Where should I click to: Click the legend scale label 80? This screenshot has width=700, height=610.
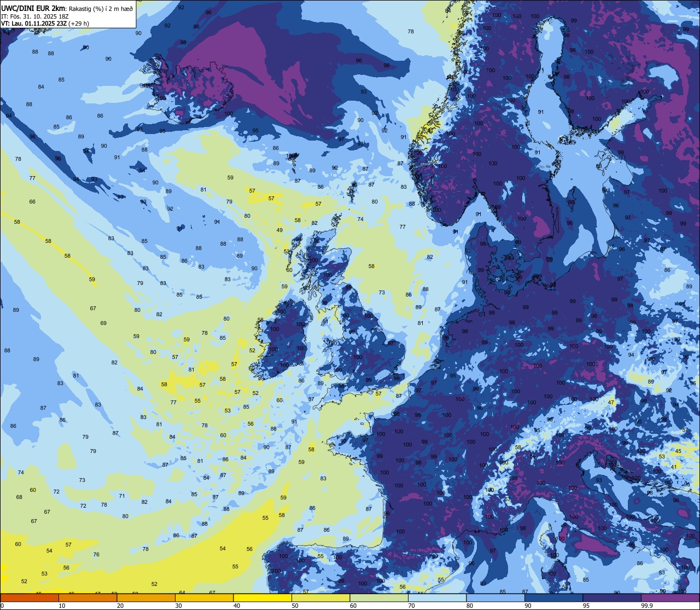(x=470, y=606)
